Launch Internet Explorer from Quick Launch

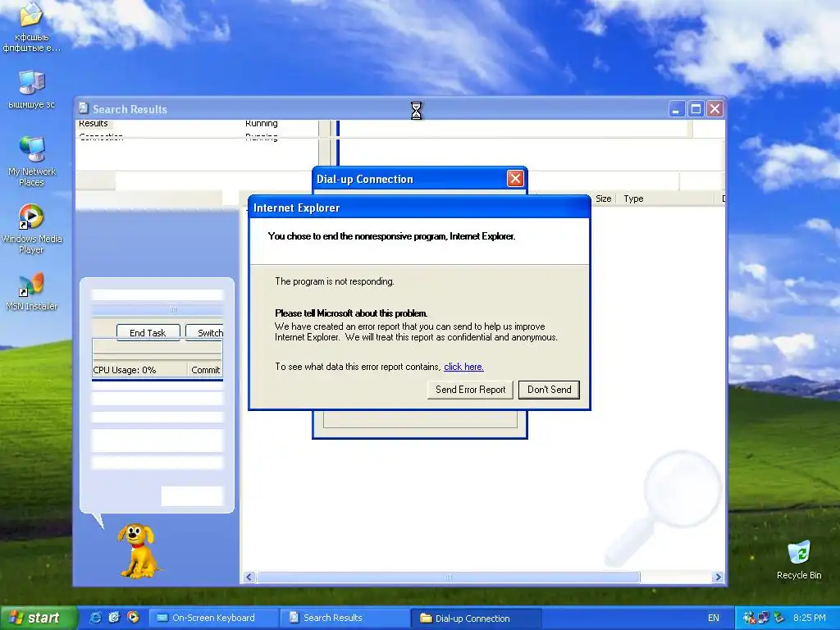tap(95, 618)
